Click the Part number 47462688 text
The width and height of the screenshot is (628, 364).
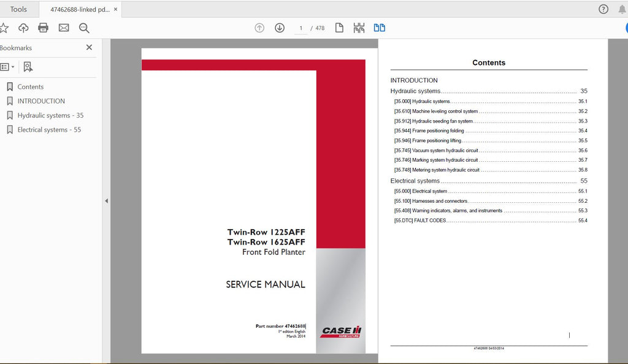(280, 326)
